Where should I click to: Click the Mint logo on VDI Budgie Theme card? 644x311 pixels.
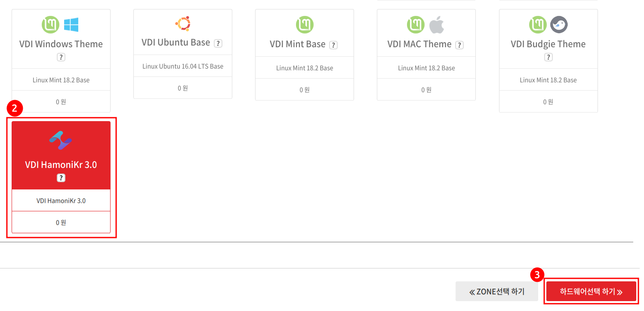538,24
